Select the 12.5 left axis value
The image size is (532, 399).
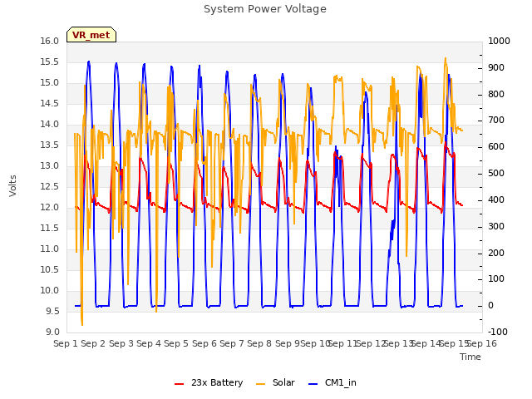click(x=50, y=186)
